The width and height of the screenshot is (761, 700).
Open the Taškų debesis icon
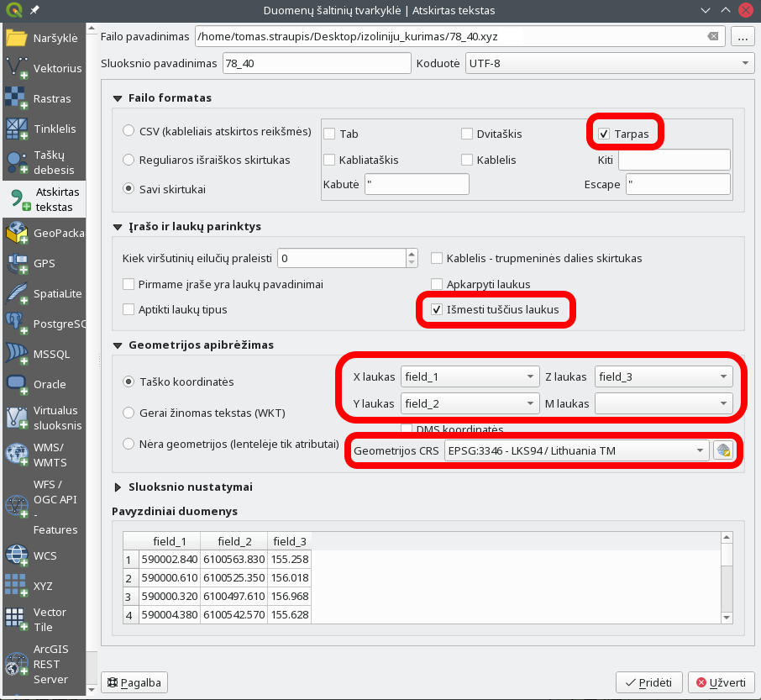(x=17, y=162)
